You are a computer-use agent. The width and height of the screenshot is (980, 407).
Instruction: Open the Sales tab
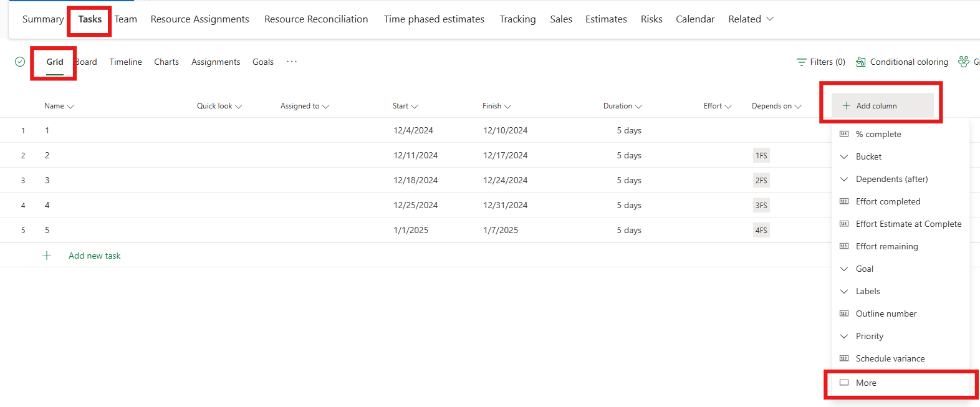[561, 19]
